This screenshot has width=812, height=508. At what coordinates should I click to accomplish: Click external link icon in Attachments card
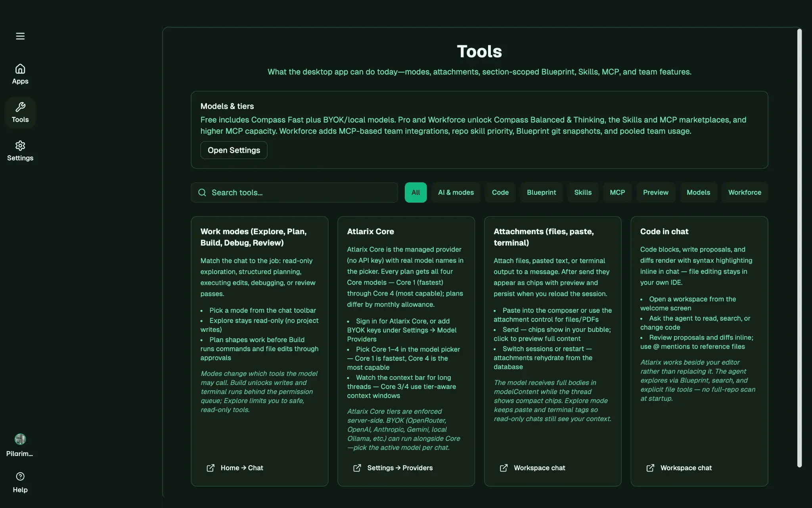pos(504,468)
